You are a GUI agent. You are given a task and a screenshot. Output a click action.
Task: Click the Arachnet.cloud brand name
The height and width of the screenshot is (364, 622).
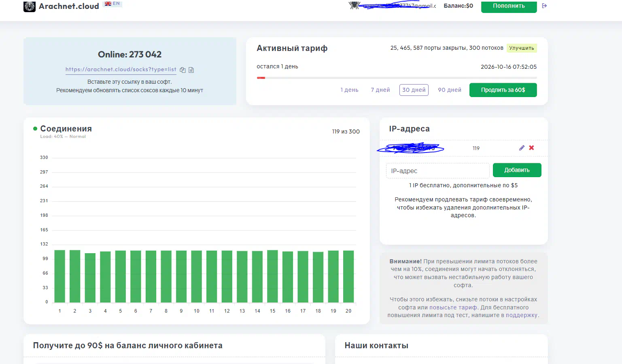(x=69, y=6)
